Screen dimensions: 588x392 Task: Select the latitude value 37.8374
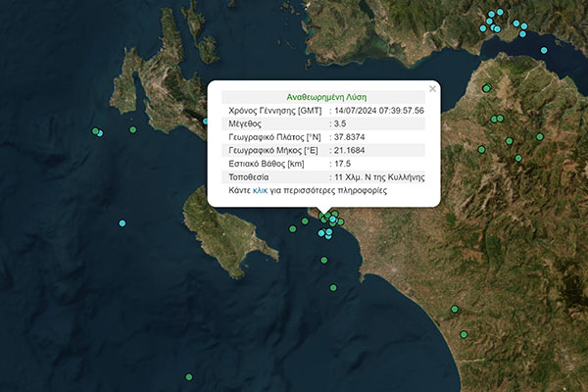[x=349, y=137]
